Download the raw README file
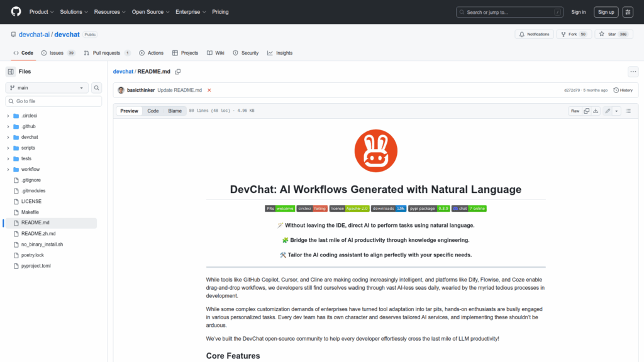This screenshot has height=362, width=644. point(596,111)
